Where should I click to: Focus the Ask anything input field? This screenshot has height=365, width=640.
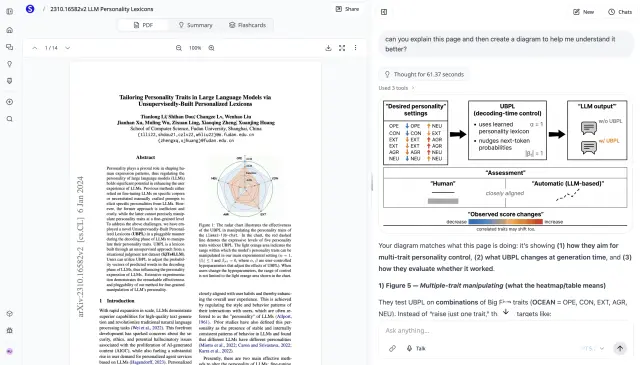(505, 330)
